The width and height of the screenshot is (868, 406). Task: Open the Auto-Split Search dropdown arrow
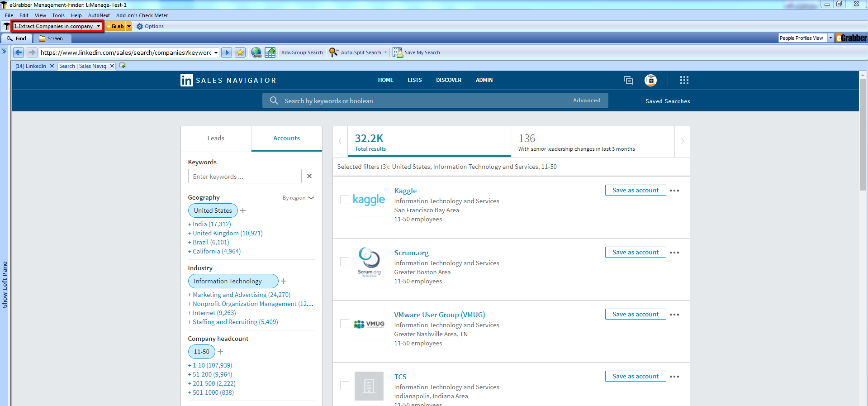pos(385,53)
